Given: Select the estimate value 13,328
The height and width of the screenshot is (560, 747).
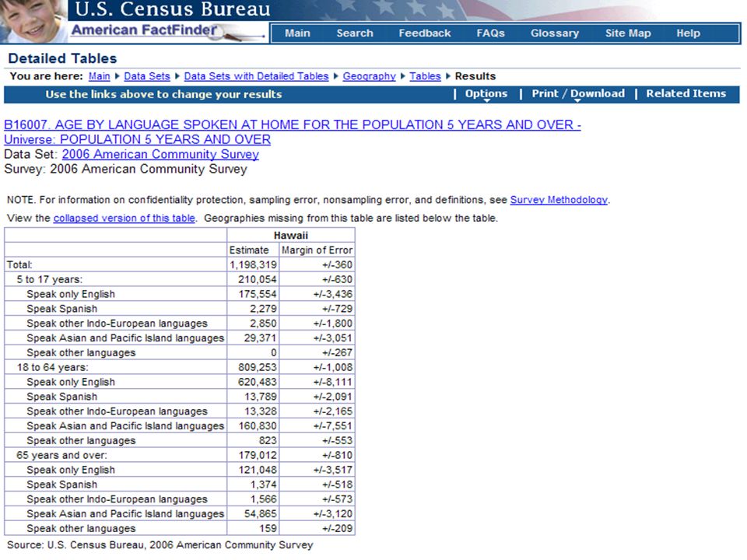Looking at the screenshot, I should pos(260,411).
